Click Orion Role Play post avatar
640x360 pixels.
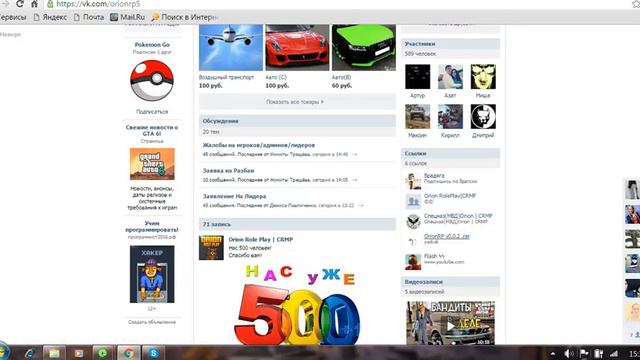[x=211, y=248]
